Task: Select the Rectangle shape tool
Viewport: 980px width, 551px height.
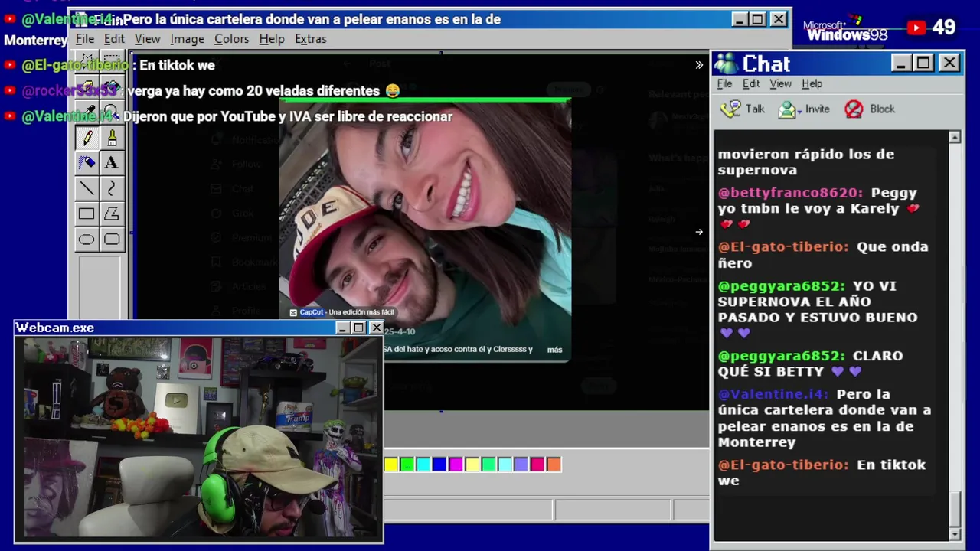Action: coord(87,214)
